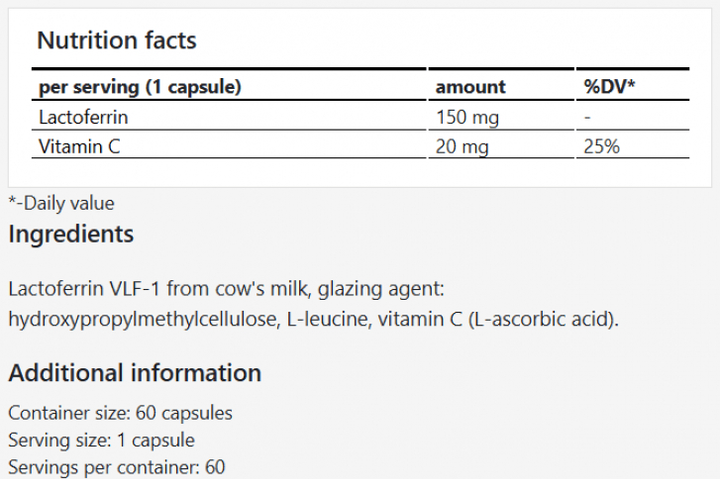Click the L-leucine ingredient text
720x479 pixels.
[319, 320]
